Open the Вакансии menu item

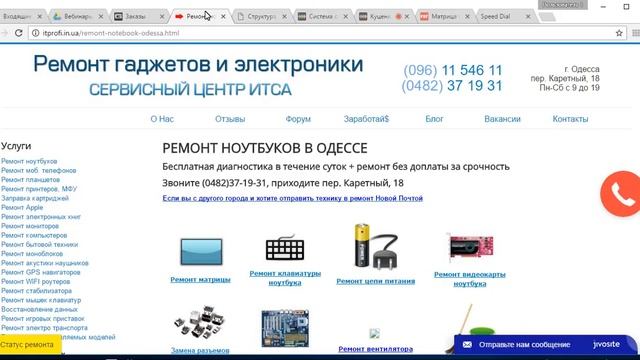pos(502,119)
